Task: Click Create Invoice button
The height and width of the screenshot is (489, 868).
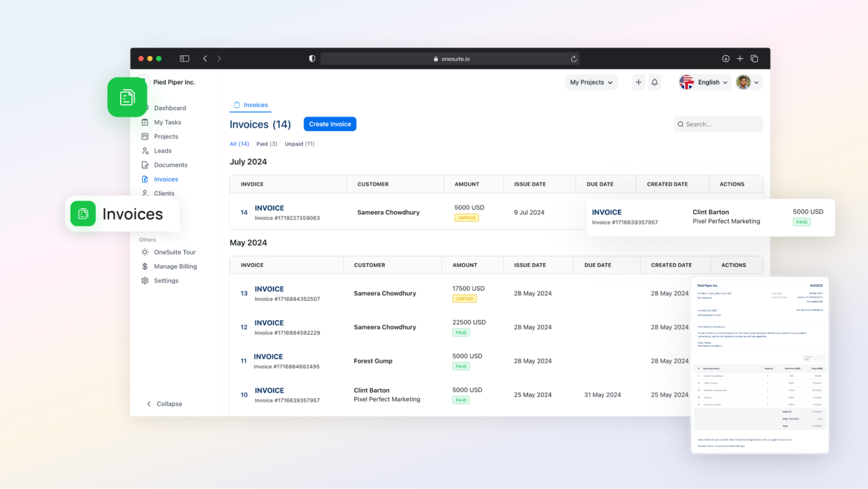Action: tap(330, 123)
